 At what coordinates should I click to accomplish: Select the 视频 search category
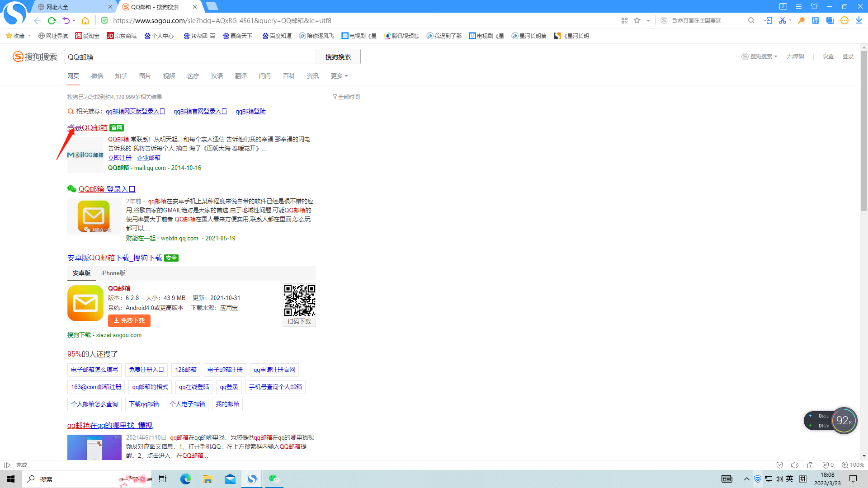(x=169, y=76)
